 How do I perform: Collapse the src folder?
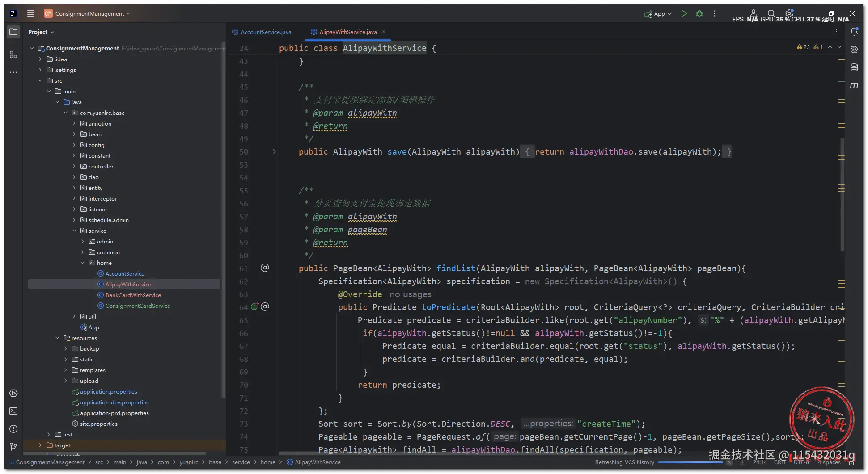(x=40, y=80)
